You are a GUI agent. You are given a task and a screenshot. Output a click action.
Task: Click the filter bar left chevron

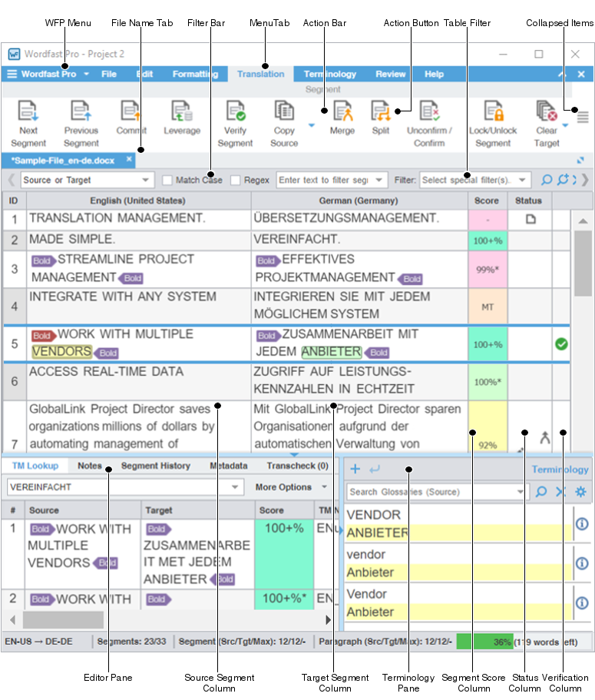pyautogui.click(x=12, y=180)
